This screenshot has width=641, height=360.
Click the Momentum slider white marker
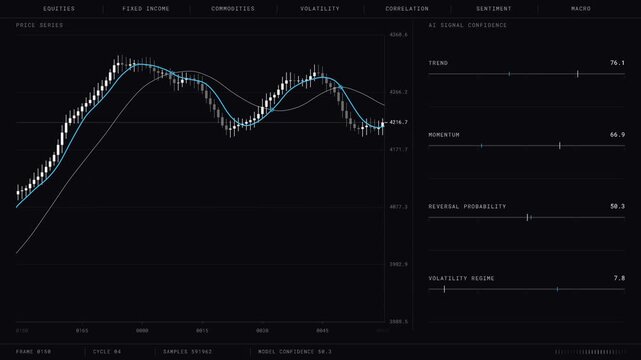[x=560, y=145]
